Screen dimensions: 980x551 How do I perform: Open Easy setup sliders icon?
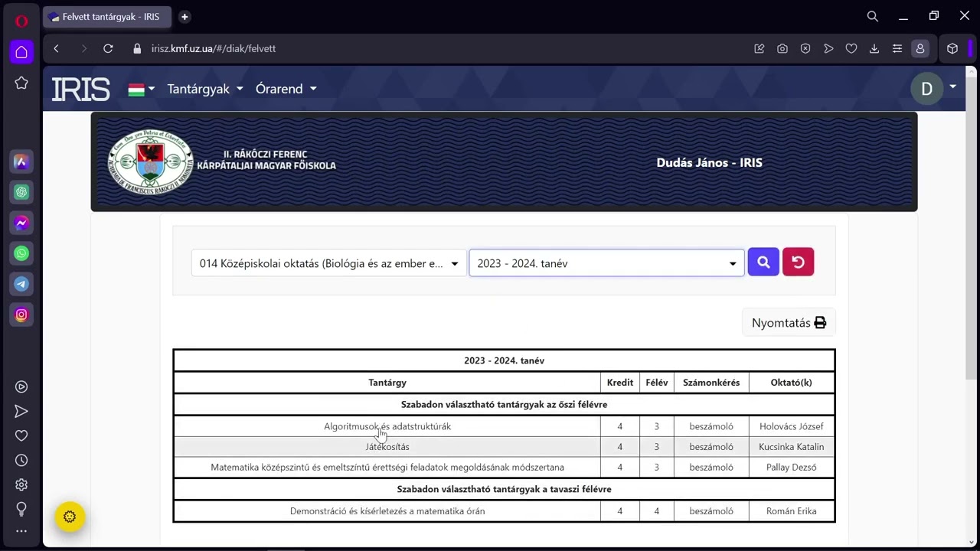pos(897,48)
